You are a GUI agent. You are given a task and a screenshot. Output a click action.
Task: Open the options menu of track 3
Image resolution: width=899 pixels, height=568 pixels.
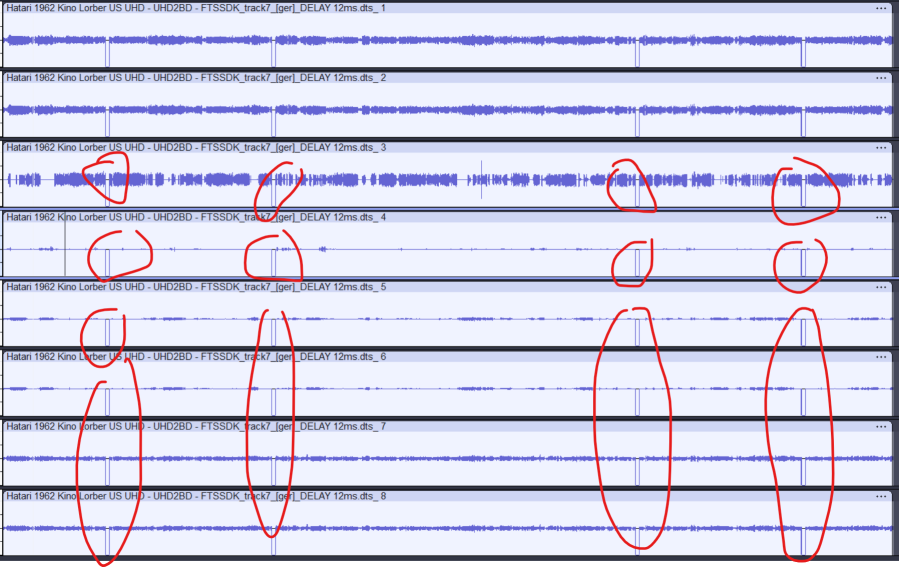pyautogui.click(x=881, y=148)
